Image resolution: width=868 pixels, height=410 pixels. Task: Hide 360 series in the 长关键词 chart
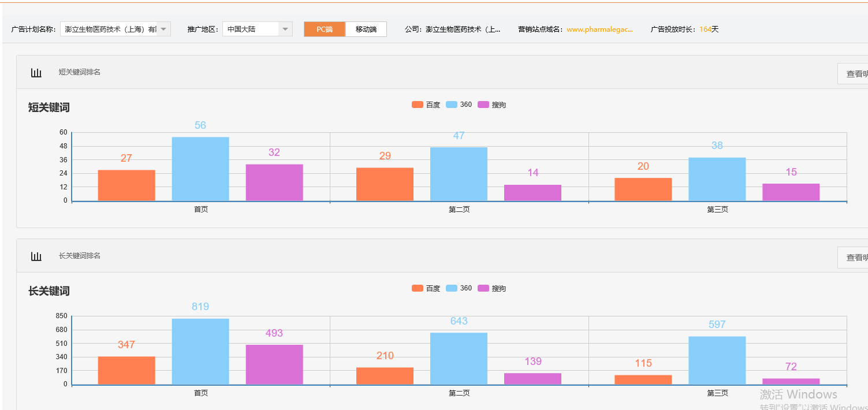tap(459, 289)
